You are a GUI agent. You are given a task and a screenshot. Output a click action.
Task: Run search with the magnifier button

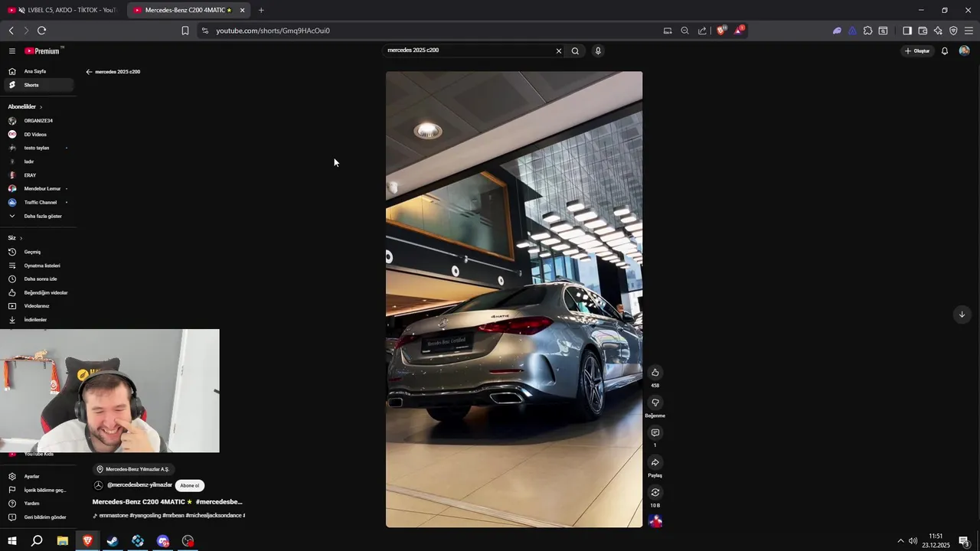pos(575,51)
